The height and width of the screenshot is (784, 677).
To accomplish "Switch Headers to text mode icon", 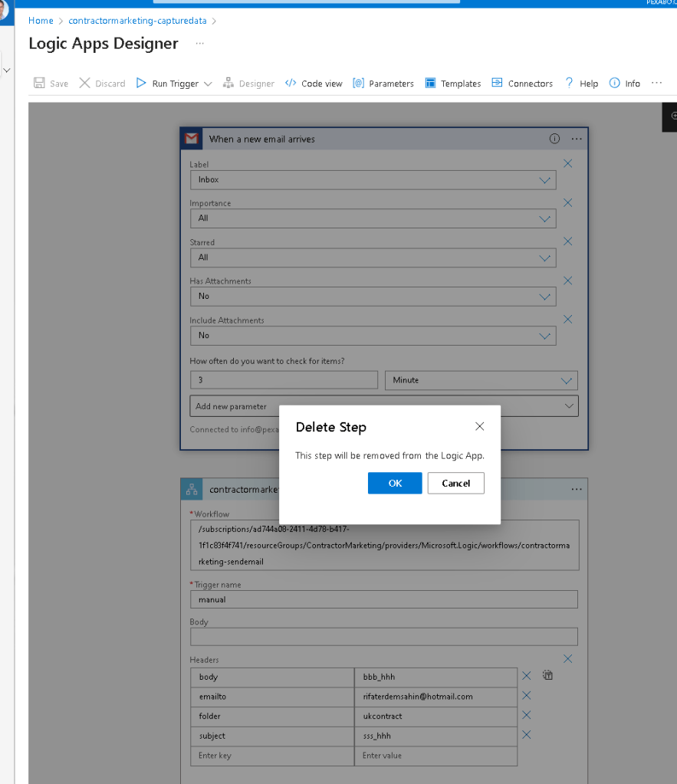I will point(548,675).
